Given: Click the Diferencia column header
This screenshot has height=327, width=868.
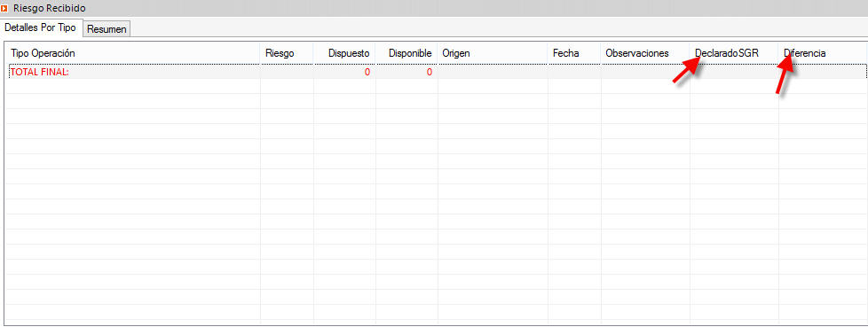Looking at the screenshot, I should [823, 53].
